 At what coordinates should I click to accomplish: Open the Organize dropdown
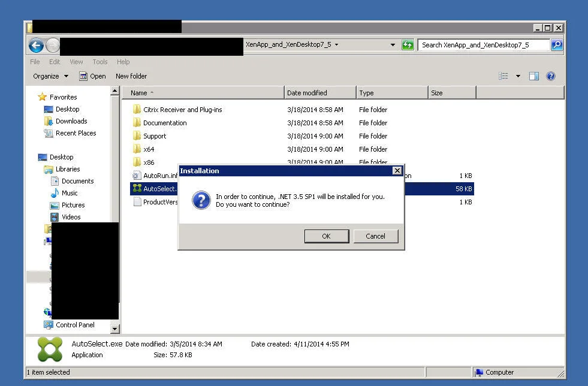point(50,76)
